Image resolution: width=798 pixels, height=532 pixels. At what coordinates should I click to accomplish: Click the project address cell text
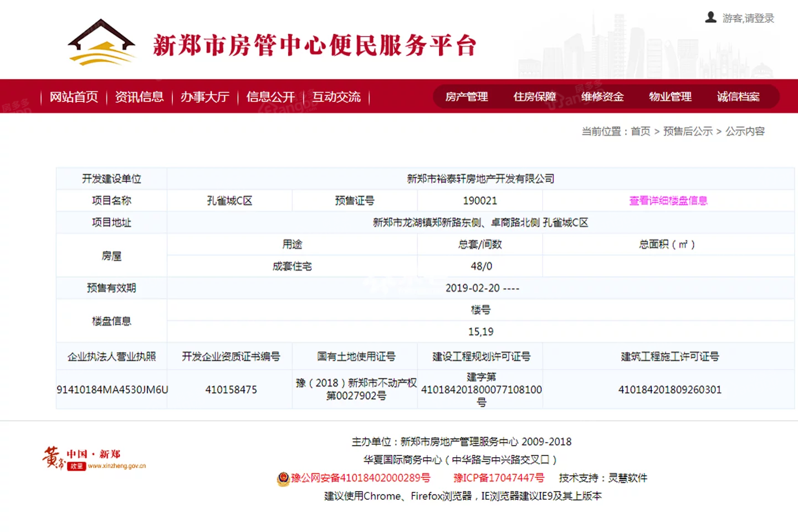[x=480, y=223]
